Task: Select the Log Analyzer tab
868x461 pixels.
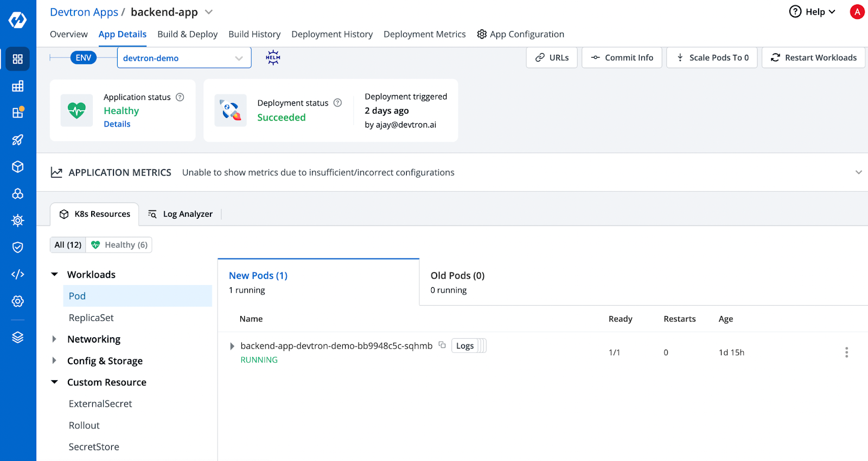Action: click(181, 214)
